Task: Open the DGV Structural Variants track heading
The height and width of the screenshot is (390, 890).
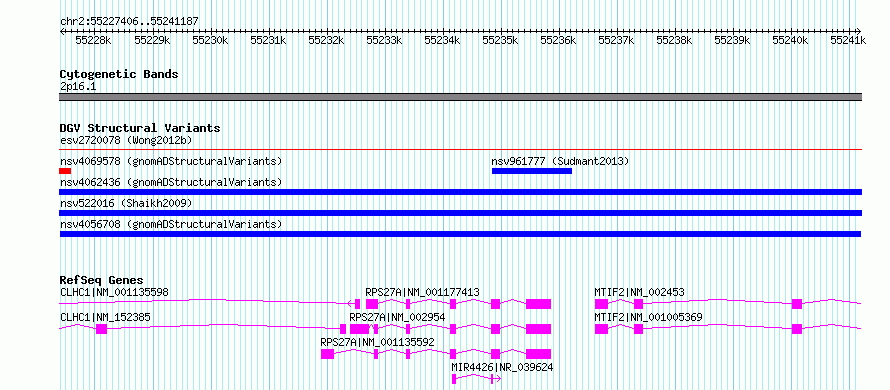Action: [140, 128]
